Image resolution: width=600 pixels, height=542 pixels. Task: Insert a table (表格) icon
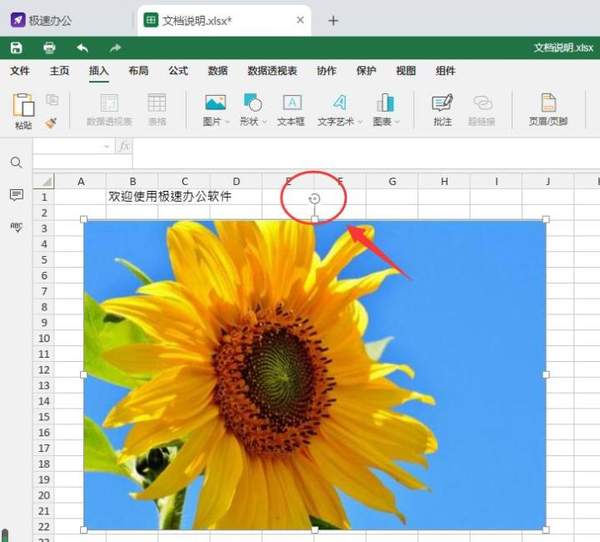(157, 103)
